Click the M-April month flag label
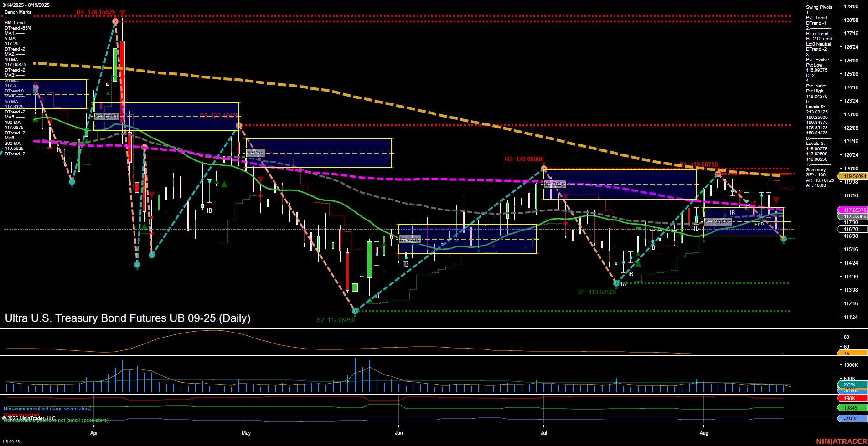This screenshot has height=446, width=868. pos(106,116)
